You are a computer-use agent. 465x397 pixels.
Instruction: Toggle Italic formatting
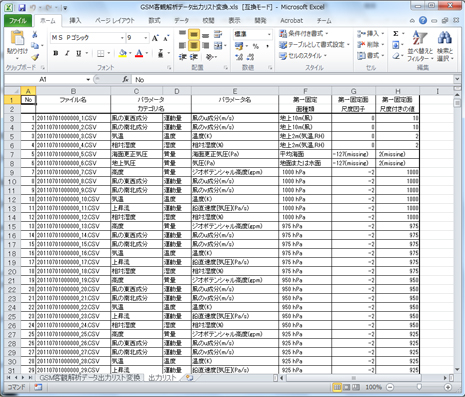point(67,53)
